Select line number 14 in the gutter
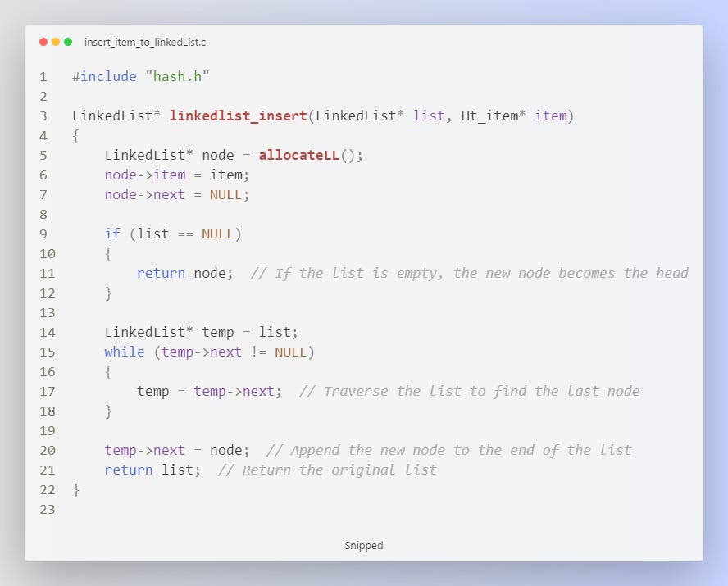Image resolution: width=728 pixels, height=586 pixels. pyautogui.click(x=47, y=332)
